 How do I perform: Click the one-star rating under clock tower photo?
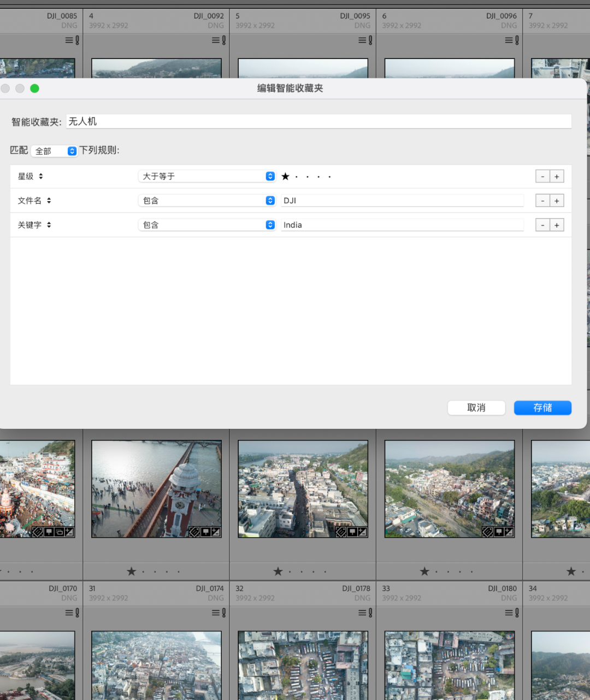click(x=131, y=572)
